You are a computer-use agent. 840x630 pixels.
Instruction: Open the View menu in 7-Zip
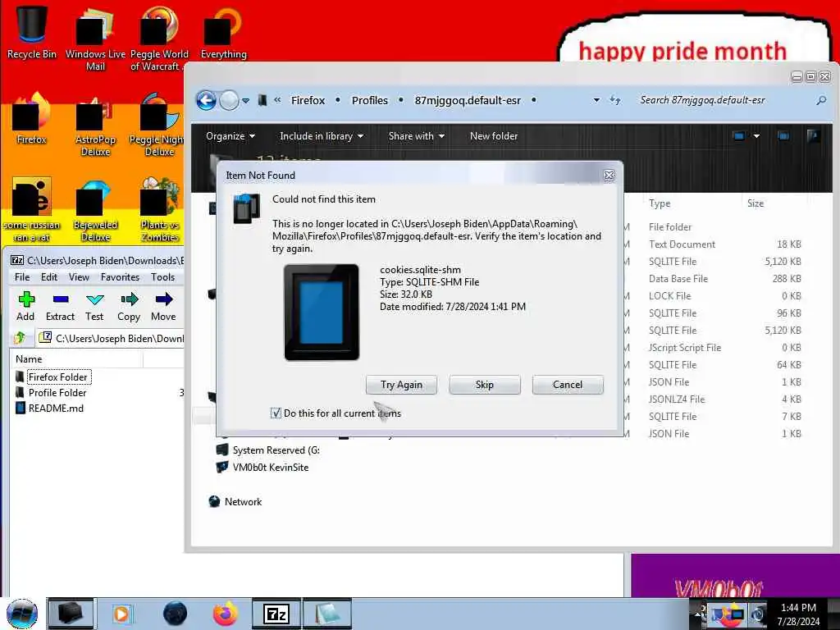click(79, 277)
